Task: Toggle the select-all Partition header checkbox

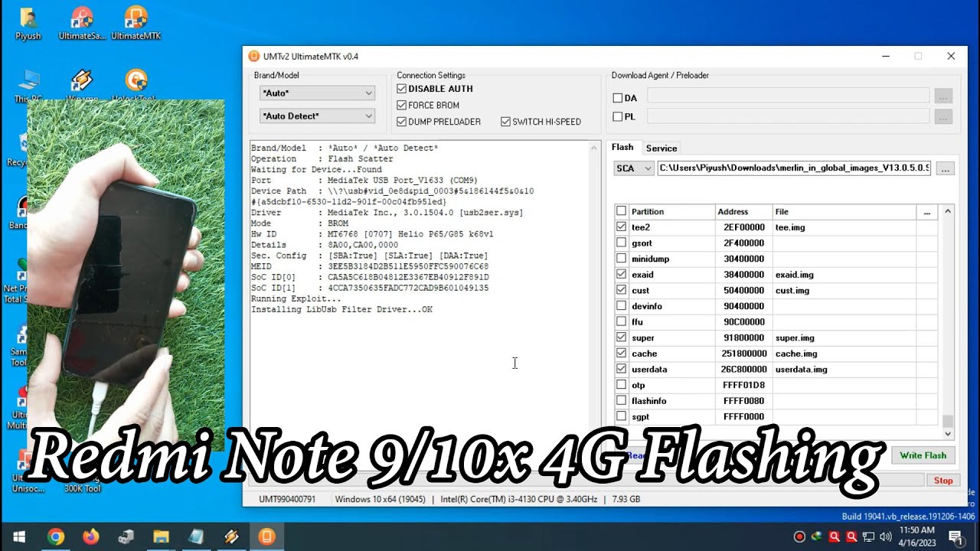Action: pos(621,211)
